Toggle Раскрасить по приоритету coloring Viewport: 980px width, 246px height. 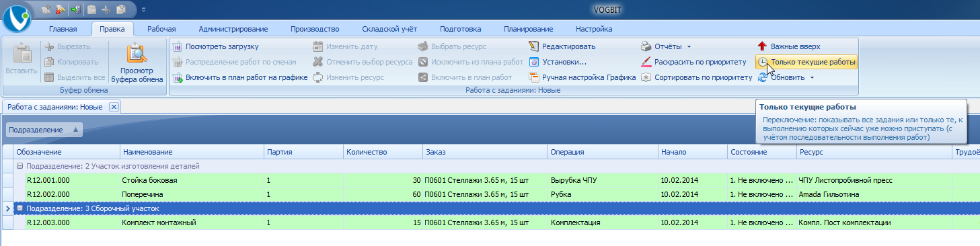pyautogui.click(x=693, y=62)
